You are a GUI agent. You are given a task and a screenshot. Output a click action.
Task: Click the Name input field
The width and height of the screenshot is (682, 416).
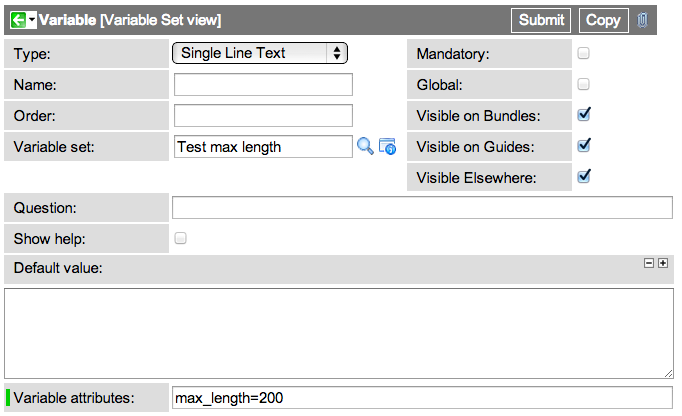[x=263, y=84]
